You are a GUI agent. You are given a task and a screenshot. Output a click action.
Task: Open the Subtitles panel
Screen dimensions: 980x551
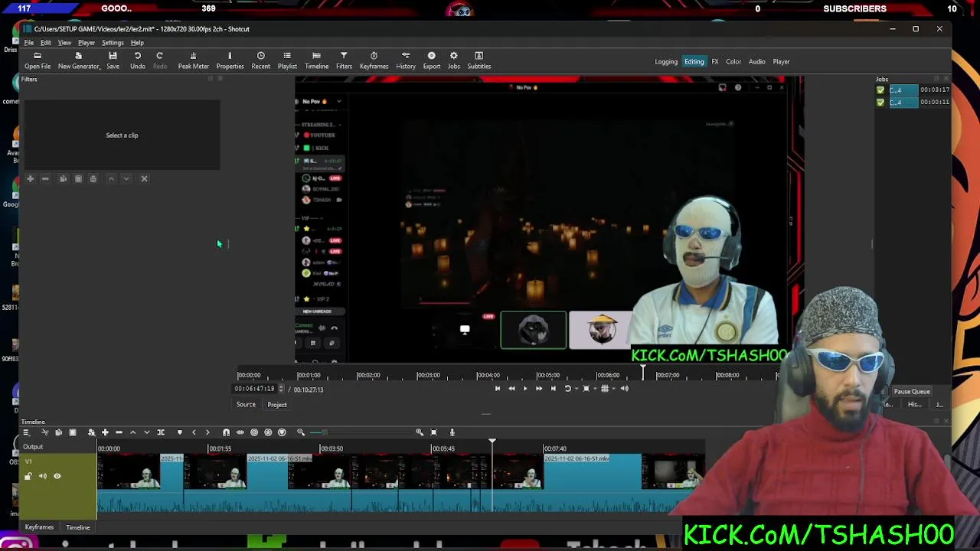pyautogui.click(x=479, y=60)
